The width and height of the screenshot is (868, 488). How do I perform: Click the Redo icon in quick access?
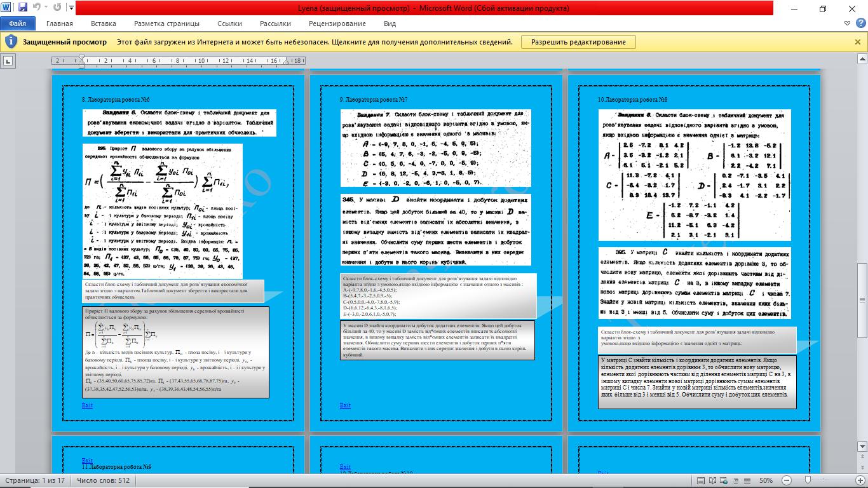pyautogui.click(x=58, y=8)
